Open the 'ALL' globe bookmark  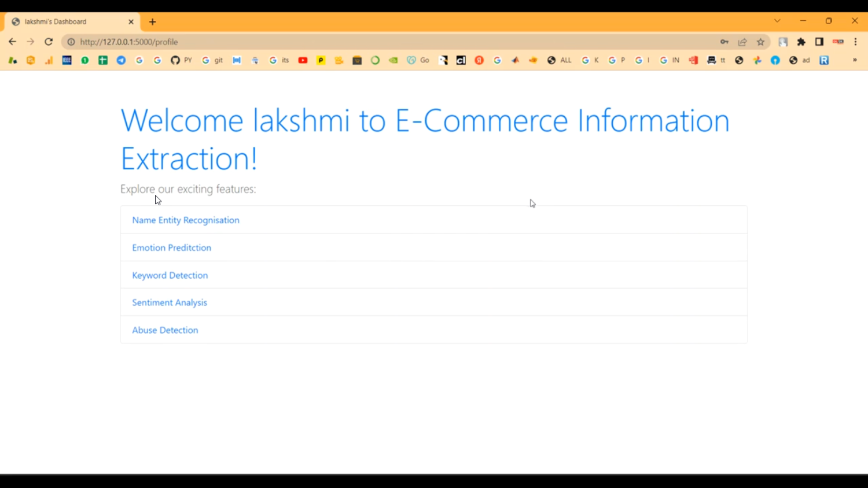[559, 60]
